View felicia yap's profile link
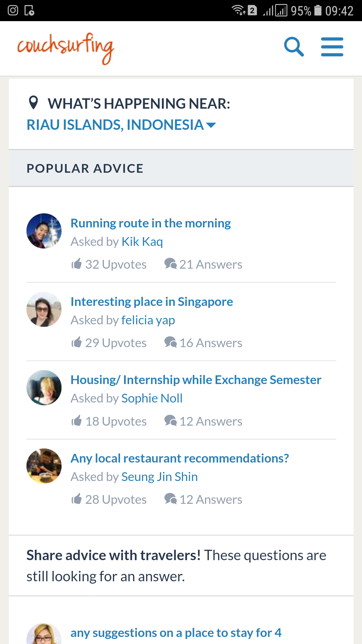The height and width of the screenshot is (644, 362). tap(148, 320)
